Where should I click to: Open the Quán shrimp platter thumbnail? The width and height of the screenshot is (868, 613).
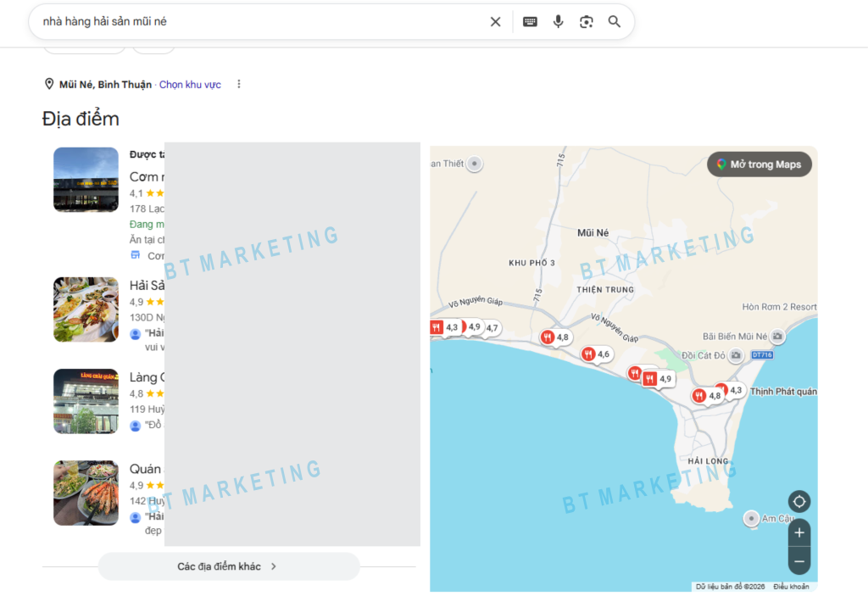tap(86, 493)
